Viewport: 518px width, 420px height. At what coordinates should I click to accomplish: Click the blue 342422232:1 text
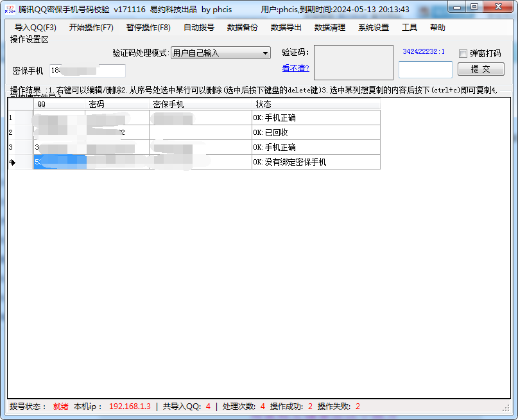(x=424, y=51)
